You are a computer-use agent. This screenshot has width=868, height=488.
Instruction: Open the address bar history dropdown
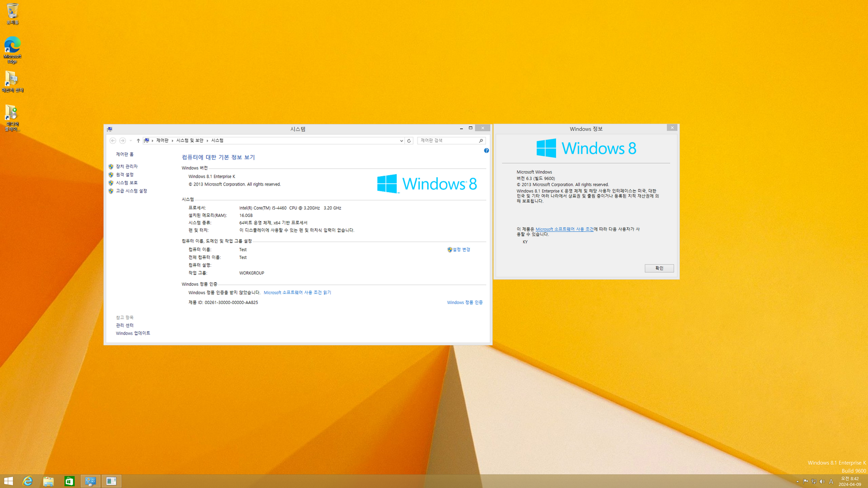click(x=401, y=141)
